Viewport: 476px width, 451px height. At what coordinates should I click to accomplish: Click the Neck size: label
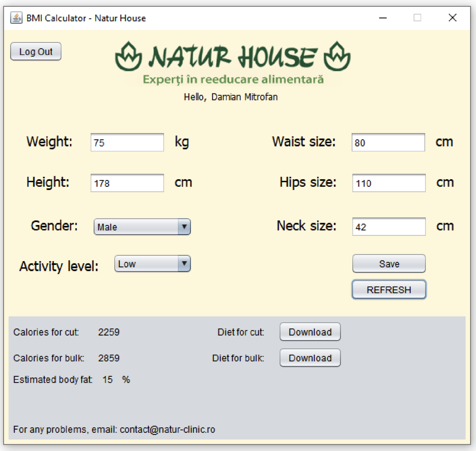(306, 226)
